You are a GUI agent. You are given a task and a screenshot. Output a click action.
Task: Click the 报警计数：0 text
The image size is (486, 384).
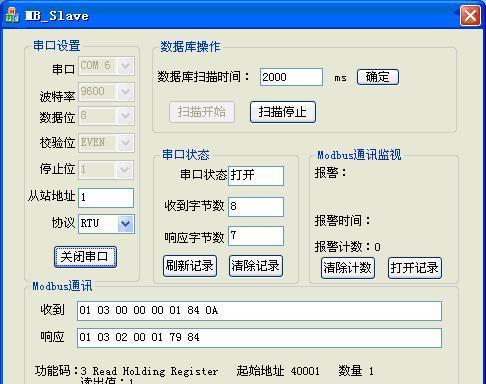tap(348, 247)
